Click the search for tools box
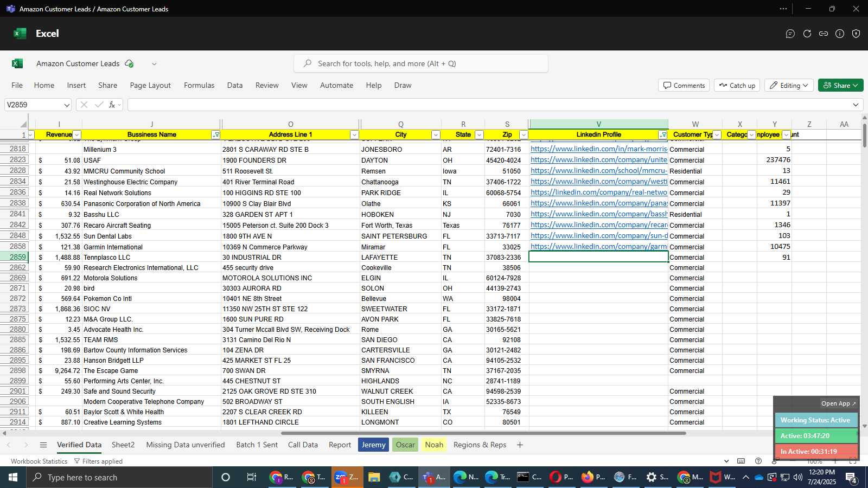This screenshot has height=488, width=868. pos(421,63)
